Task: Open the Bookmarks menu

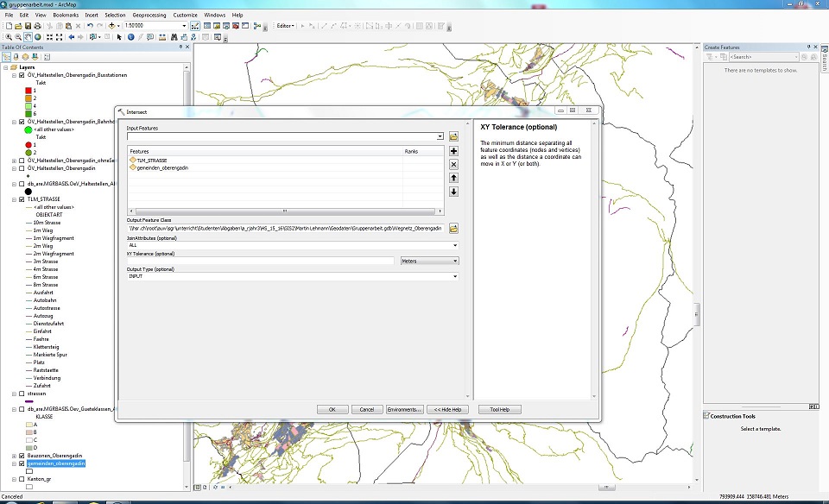Action: [x=65, y=15]
